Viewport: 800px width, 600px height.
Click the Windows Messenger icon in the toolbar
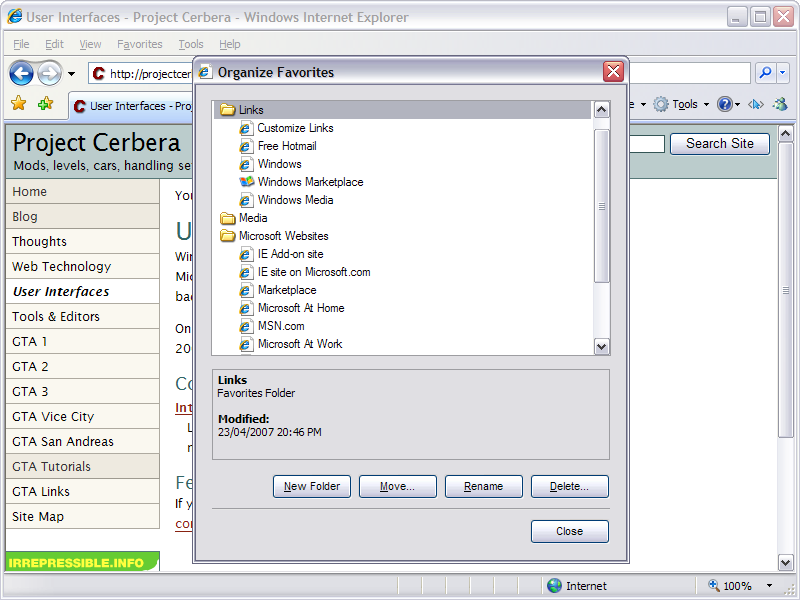779,104
